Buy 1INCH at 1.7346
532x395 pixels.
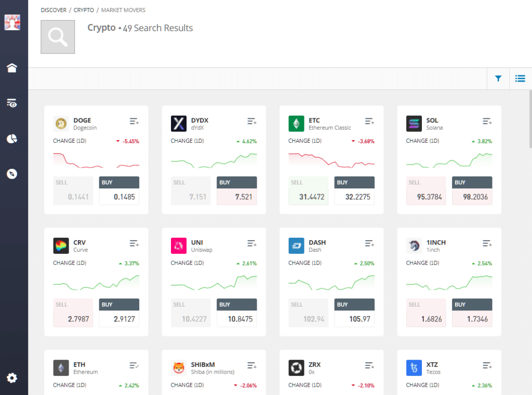pos(472,312)
